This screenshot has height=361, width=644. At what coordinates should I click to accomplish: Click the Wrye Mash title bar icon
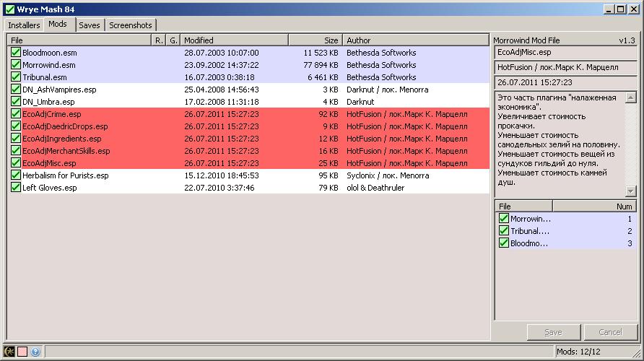pyautogui.click(x=9, y=9)
